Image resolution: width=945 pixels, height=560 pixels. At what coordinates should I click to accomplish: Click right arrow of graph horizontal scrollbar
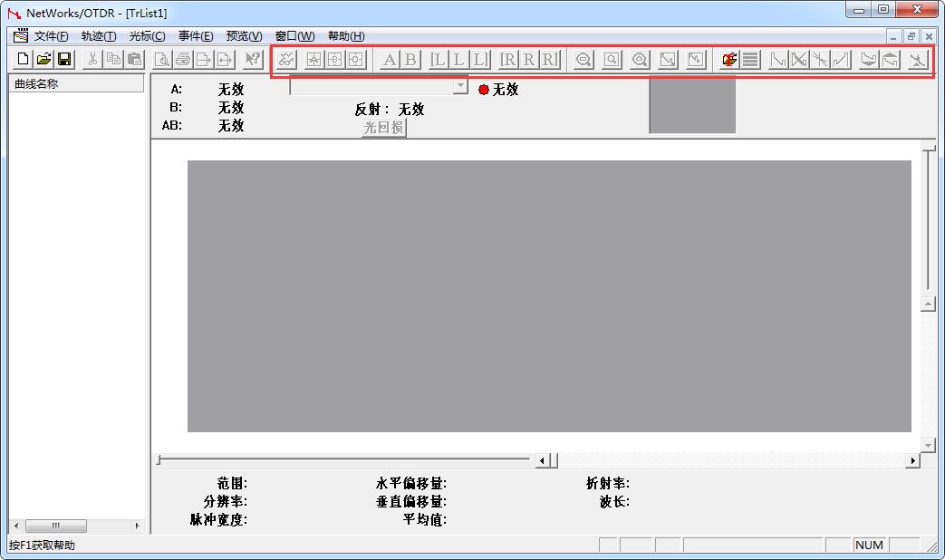coord(912,461)
